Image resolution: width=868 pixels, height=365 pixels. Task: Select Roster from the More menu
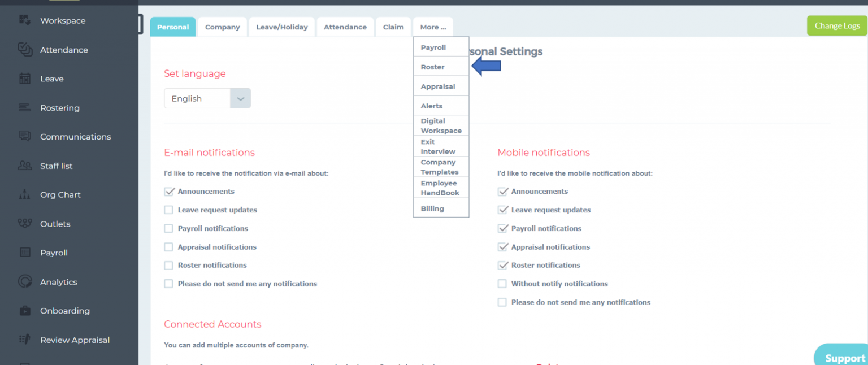(432, 67)
